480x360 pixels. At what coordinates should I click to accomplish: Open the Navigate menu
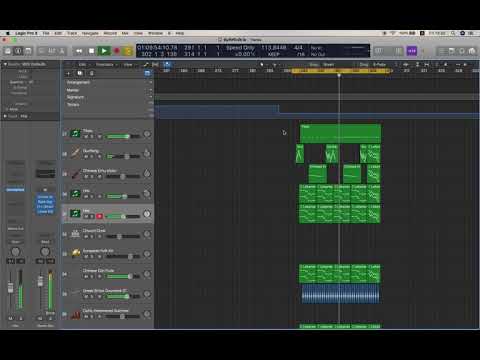pyautogui.click(x=90, y=33)
